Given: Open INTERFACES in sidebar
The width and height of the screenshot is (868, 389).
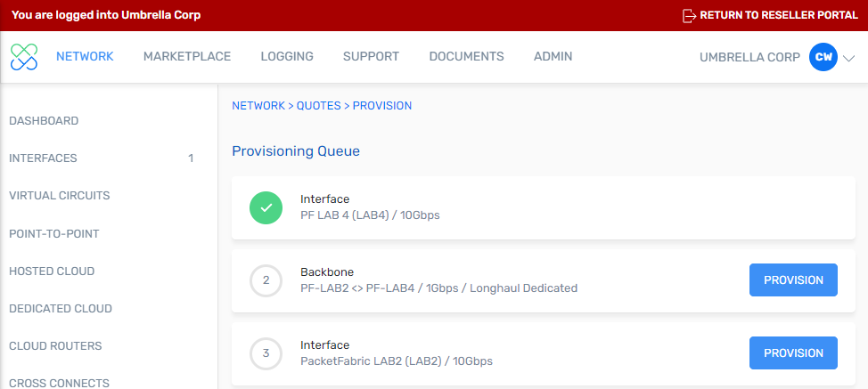Looking at the screenshot, I should 43,158.
